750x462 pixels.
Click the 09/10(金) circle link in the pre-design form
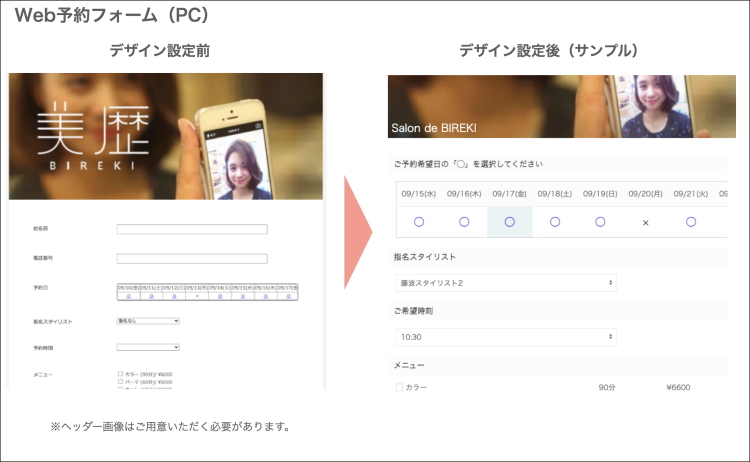click(128, 297)
